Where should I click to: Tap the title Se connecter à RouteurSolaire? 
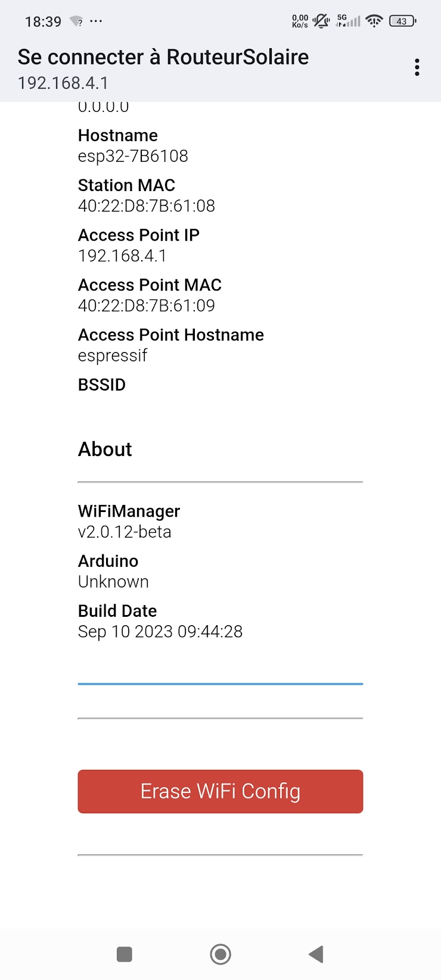[x=163, y=57]
